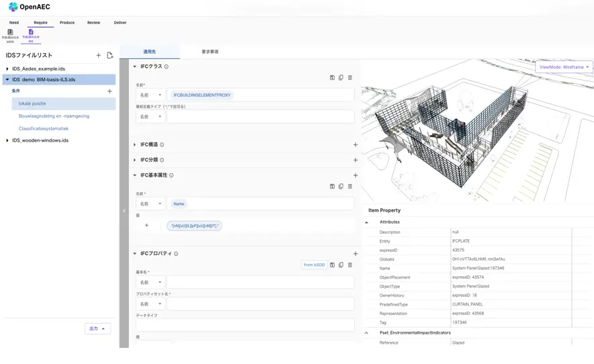The width and height of the screenshot is (594, 364).
Task: Show info for IFCプロパティ
Action: click(x=176, y=254)
